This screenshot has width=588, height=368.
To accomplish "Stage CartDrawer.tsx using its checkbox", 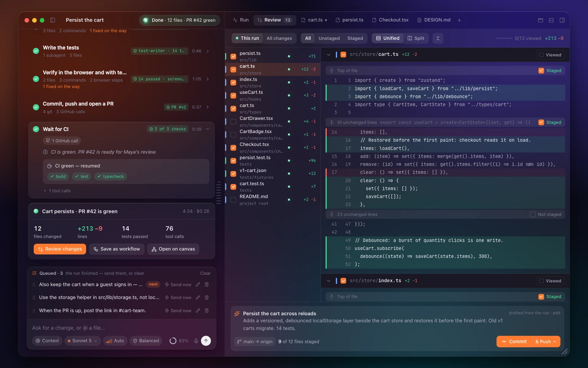I will pos(233,122).
